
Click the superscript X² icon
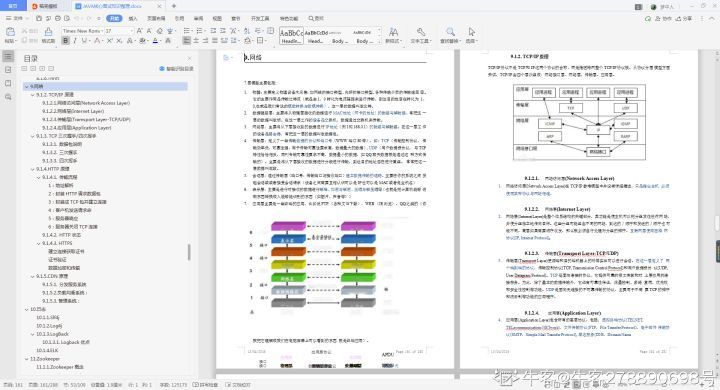pyautogui.click(x=110, y=41)
